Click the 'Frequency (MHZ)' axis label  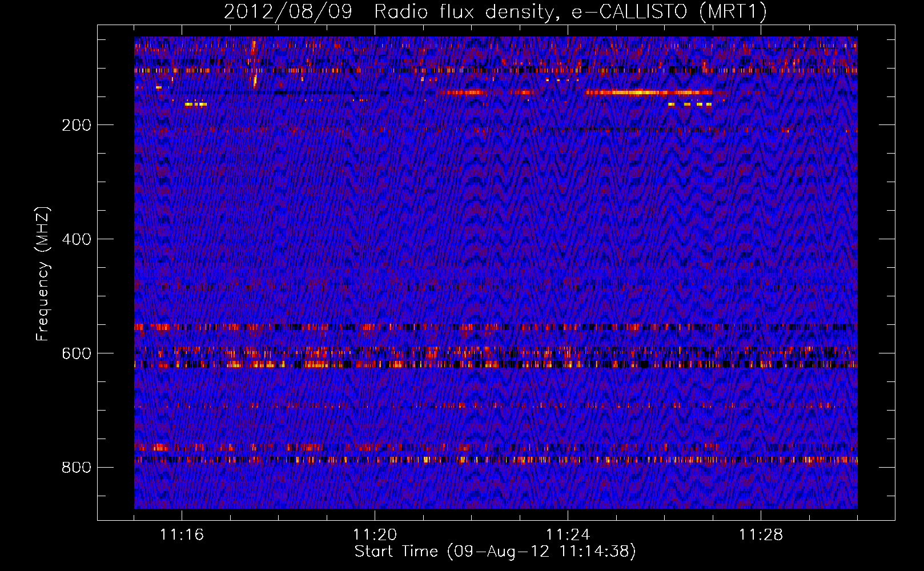tap(43, 274)
